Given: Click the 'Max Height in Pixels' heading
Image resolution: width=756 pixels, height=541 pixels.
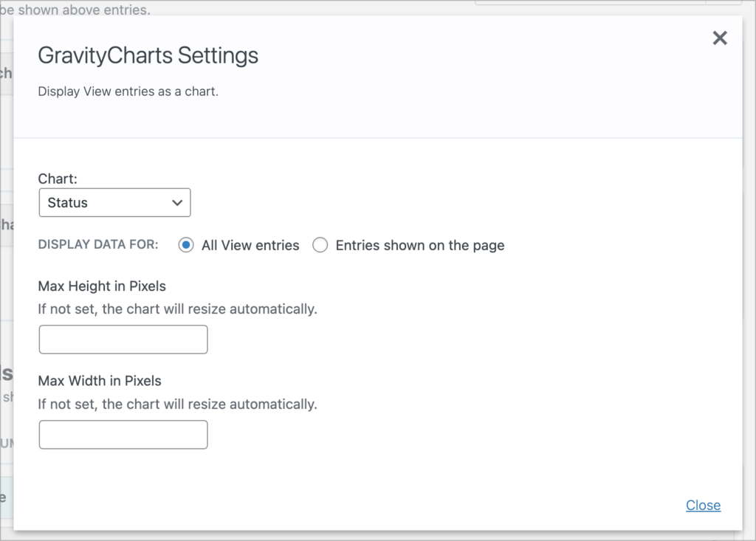Looking at the screenshot, I should pyautogui.click(x=101, y=286).
